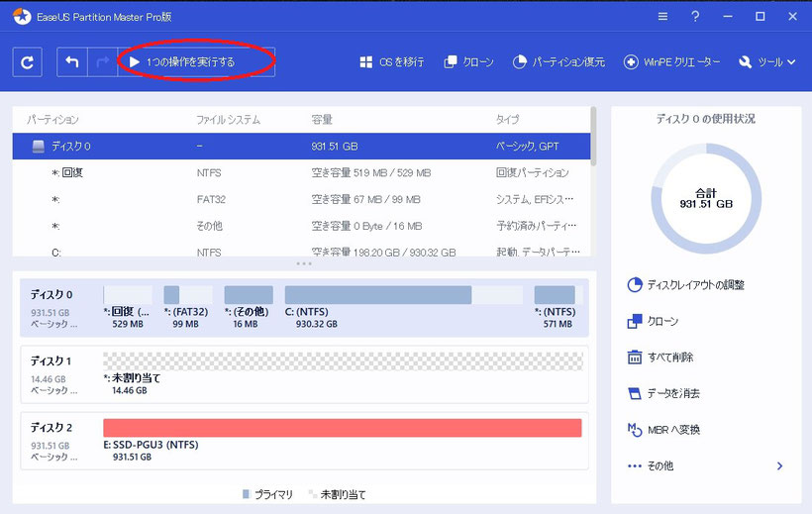Redo the undone operation
812x514 pixels.
point(103,62)
